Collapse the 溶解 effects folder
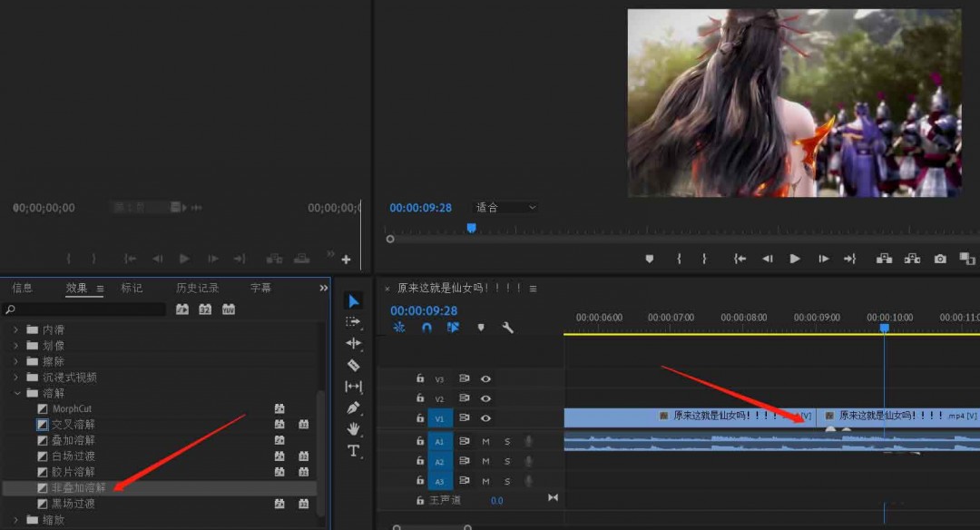The width and height of the screenshot is (980, 530). [x=15, y=392]
